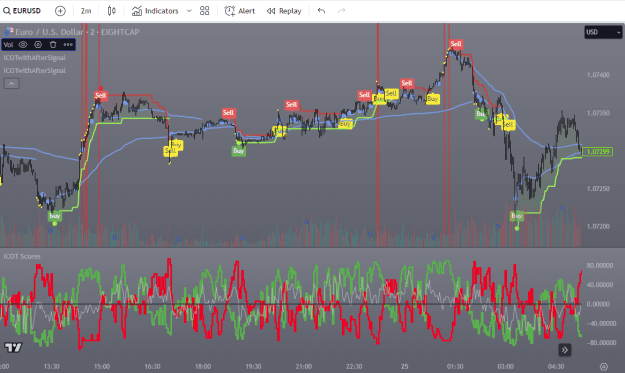Image resolution: width=625 pixels, height=373 pixels.
Task: Expand the chevron next to Indicators
Action: click(189, 11)
